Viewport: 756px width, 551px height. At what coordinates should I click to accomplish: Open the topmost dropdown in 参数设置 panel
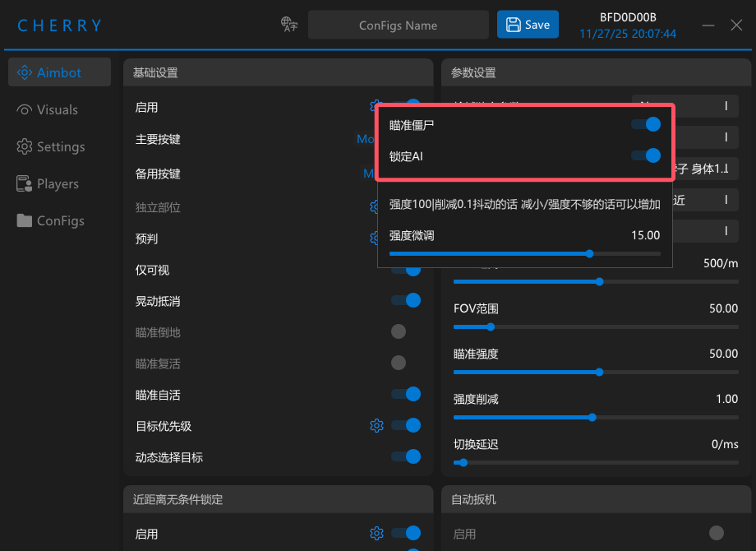pyautogui.click(x=685, y=106)
